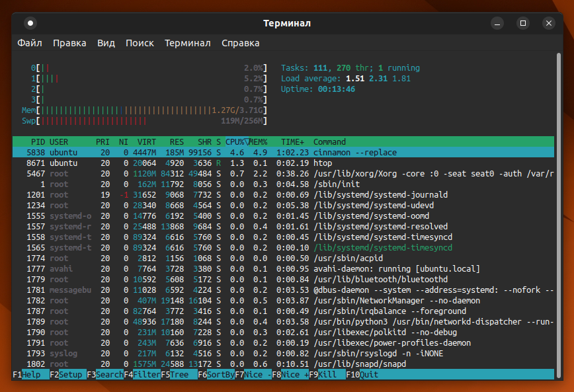Select the systemd-udevd process row
Viewport: 574px width, 392px height.
pos(283,206)
